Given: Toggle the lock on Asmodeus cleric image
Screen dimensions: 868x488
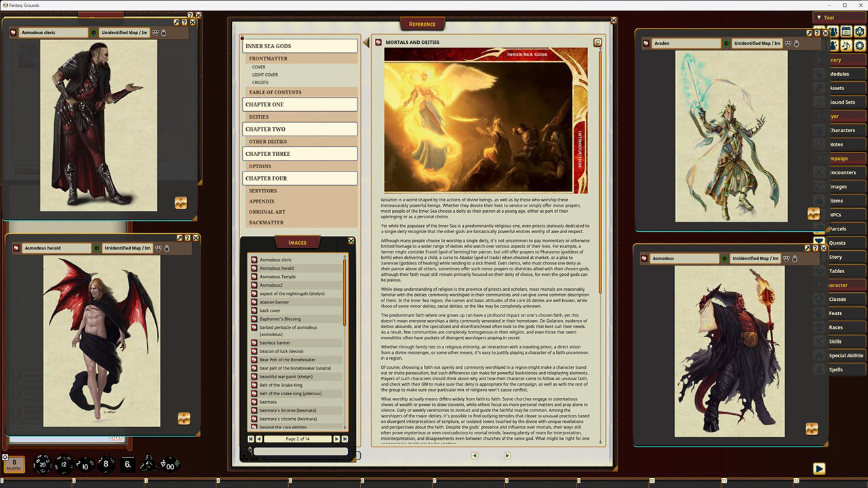Looking at the screenshot, I should coord(163,33).
